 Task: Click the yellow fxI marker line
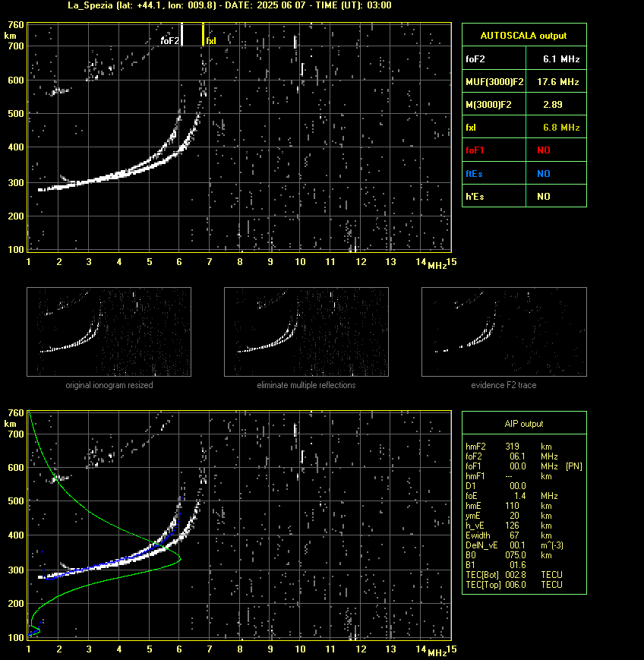coord(203,34)
